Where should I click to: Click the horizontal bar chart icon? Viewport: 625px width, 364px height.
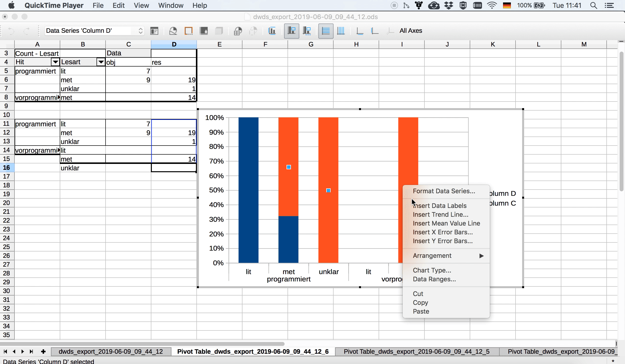pos(326,31)
